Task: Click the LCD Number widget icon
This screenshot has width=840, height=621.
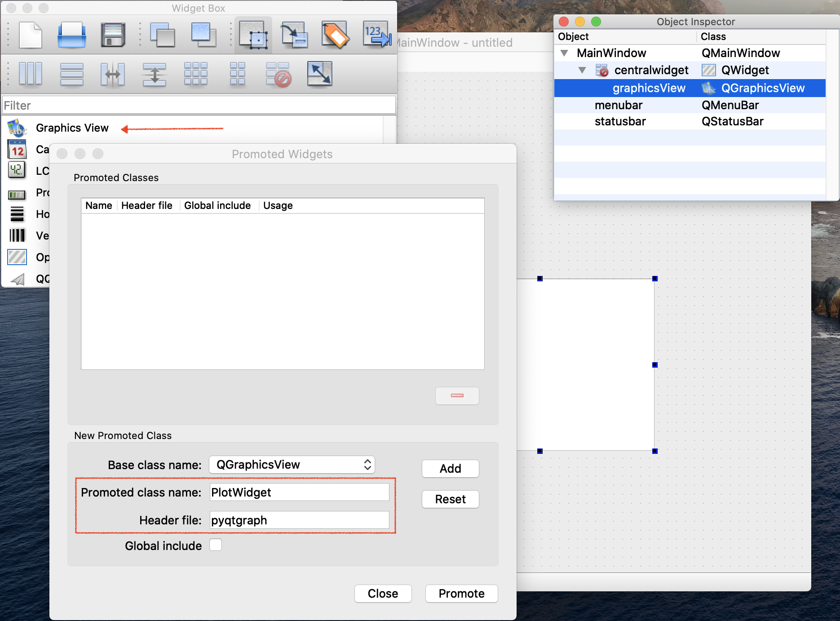Action: tap(17, 170)
